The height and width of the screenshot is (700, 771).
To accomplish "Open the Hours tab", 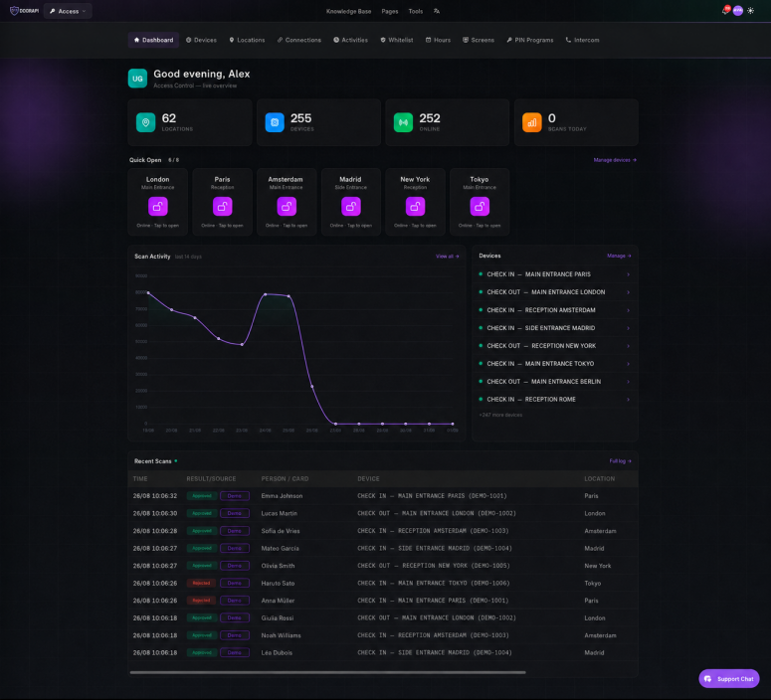I will click(438, 40).
